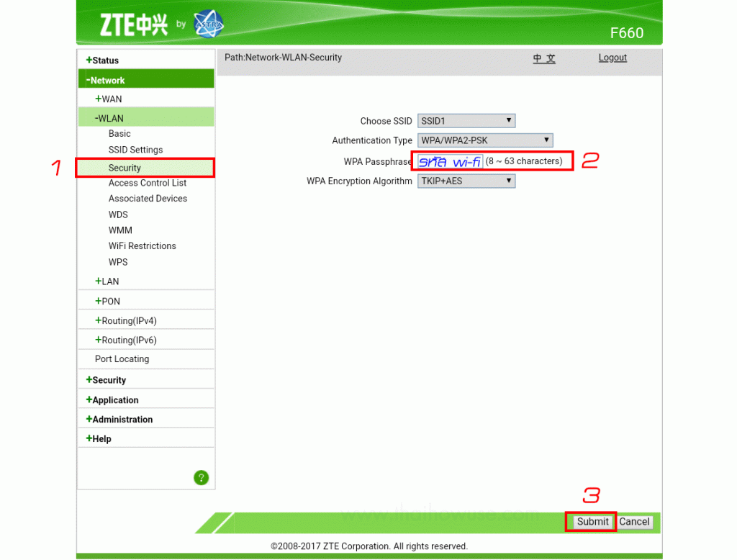Expand the Routing(IPv4) submenu

(x=126, y=321)
